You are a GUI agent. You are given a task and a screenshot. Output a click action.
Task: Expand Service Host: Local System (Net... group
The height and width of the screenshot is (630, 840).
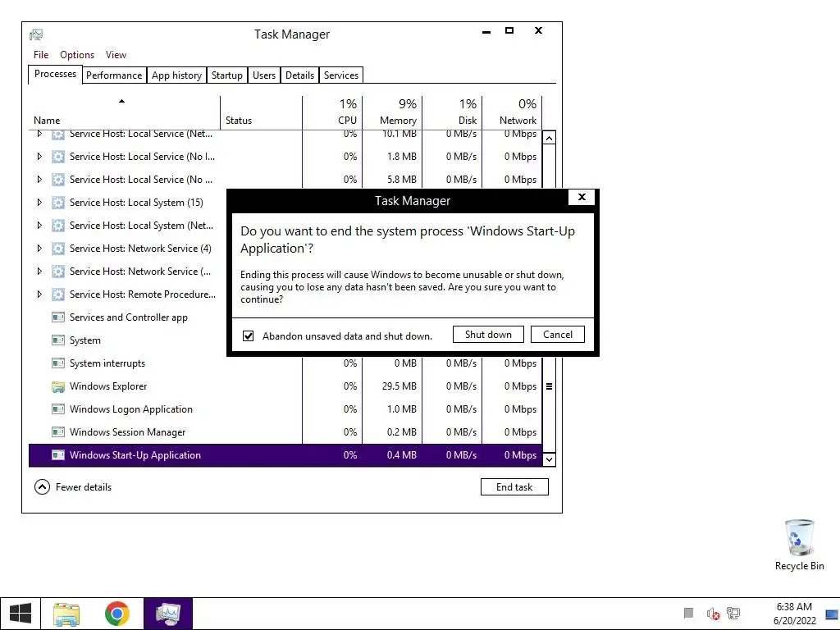point(39,226)
